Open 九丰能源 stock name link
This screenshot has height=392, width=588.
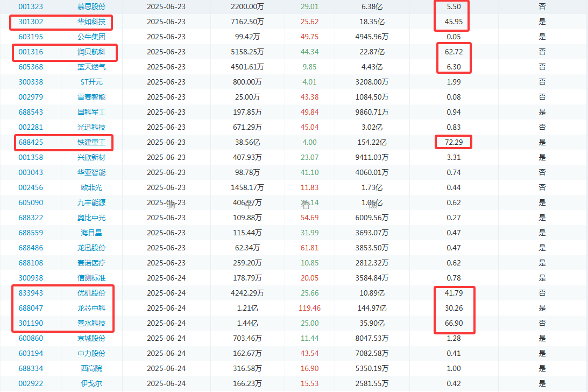[x=91, y=202]
